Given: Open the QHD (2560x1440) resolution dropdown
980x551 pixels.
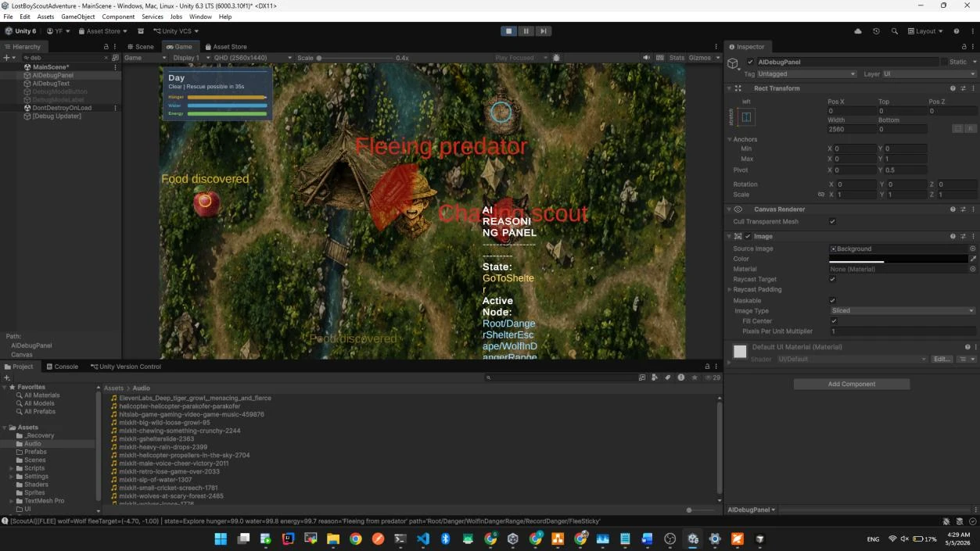Looking at the screenshot, I should (x=252, y=58).
